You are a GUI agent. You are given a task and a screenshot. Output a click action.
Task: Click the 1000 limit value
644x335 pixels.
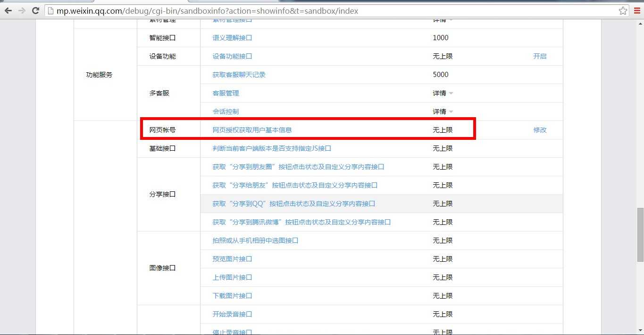tap(441, 38)
